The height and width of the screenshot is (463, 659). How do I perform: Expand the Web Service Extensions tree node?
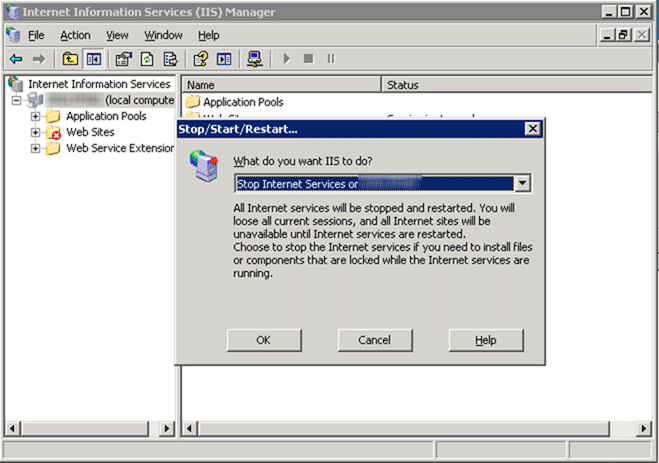pos(35,148)
